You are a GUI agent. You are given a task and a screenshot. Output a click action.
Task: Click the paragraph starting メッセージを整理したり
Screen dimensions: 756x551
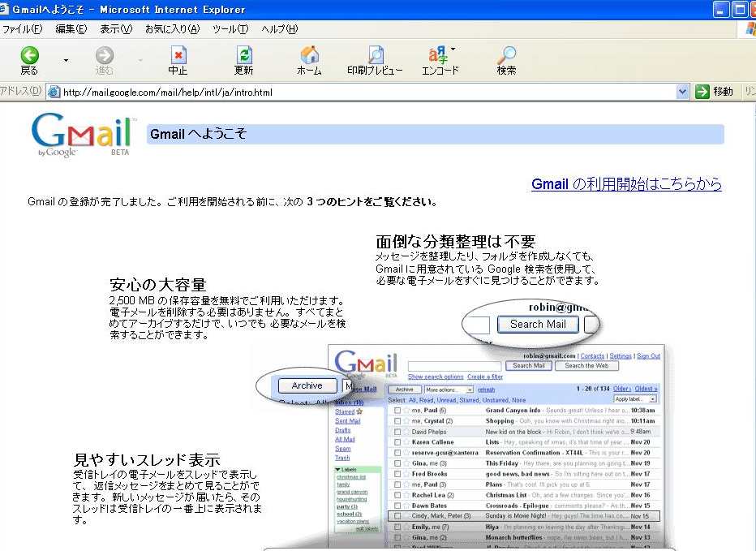488,269
